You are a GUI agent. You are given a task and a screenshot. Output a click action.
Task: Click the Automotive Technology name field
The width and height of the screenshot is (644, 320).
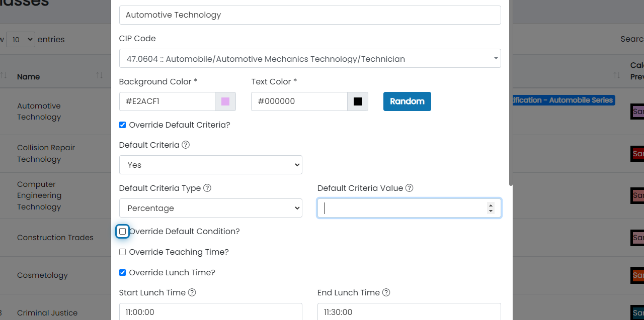tap(309, 15)
